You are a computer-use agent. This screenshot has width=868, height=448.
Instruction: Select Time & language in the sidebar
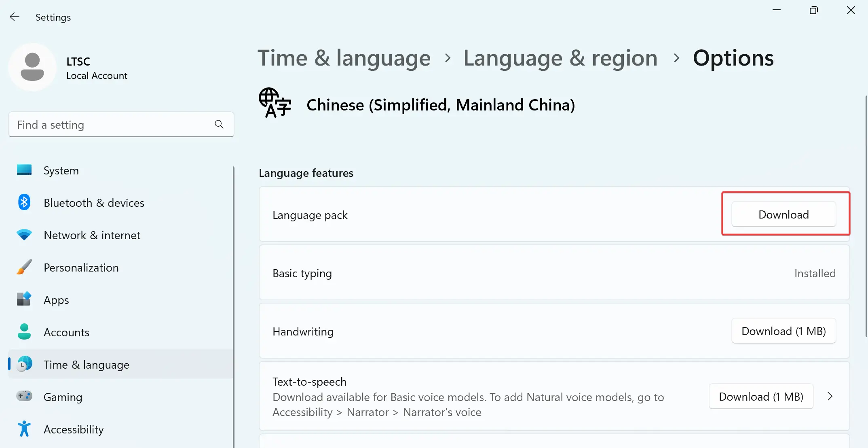[x=87, y=364]
